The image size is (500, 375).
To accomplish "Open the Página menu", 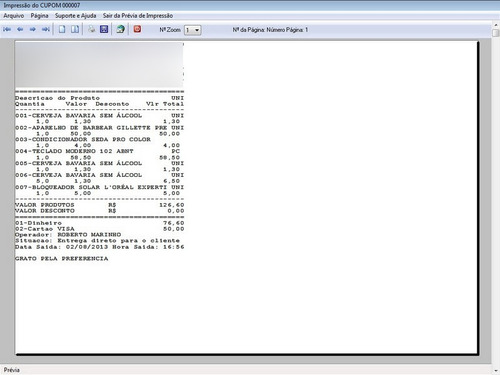I will click(x=39, y=16).
